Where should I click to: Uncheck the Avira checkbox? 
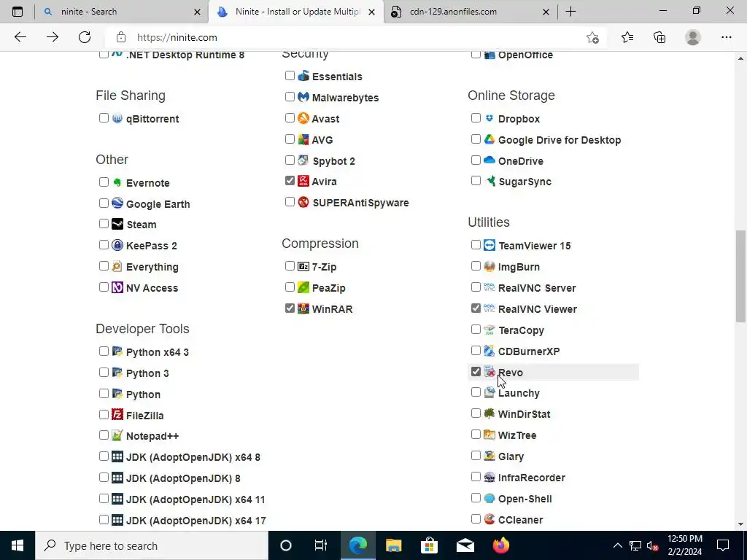click(x=290, y=181)
